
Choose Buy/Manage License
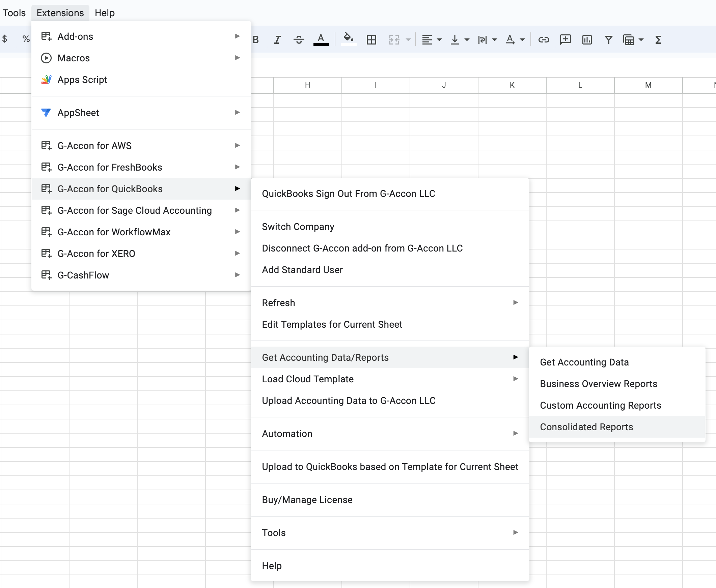(390, 500)
